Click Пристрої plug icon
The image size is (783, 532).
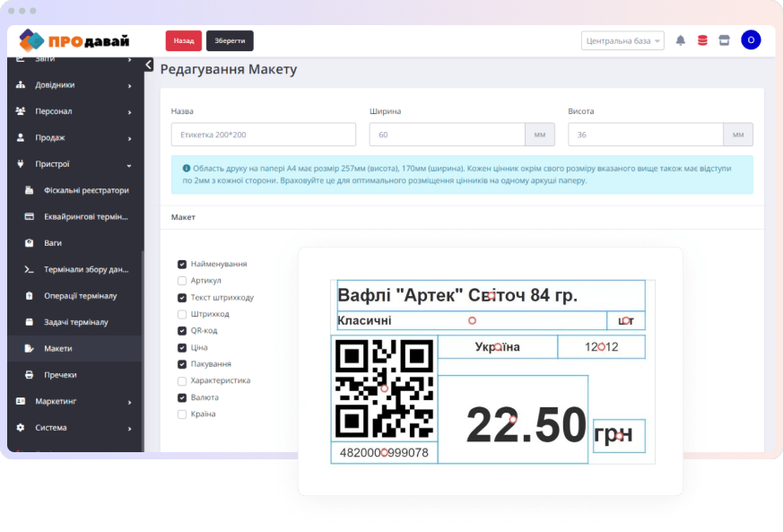click(21, 164)
